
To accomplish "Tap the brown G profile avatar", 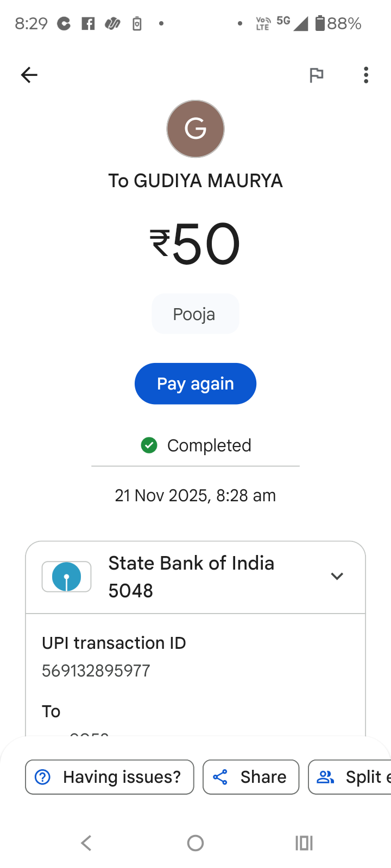I will (x=195, y=129).
